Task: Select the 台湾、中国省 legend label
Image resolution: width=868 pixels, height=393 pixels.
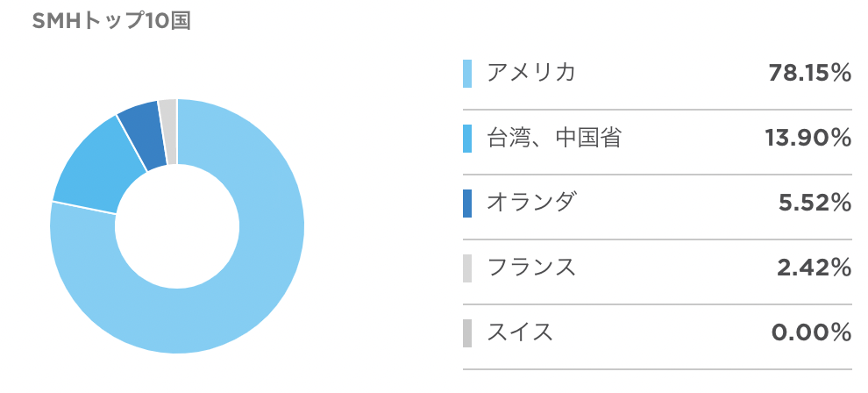Action: 553,138
